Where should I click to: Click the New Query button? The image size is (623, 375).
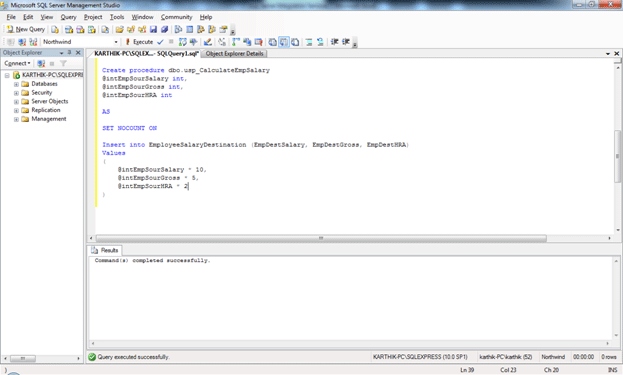[25, 29]
